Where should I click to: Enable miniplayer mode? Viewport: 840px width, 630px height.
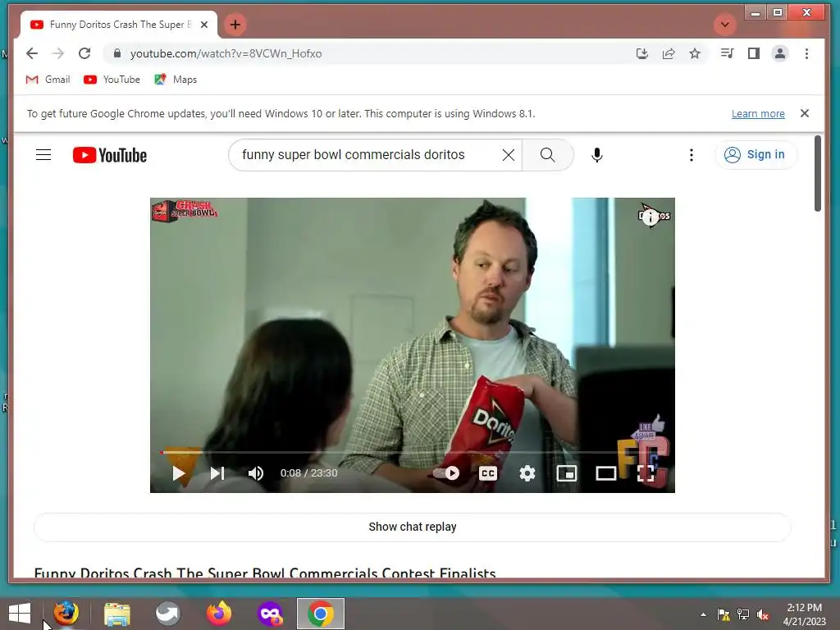pyautogui.click(x=567, y=473)
